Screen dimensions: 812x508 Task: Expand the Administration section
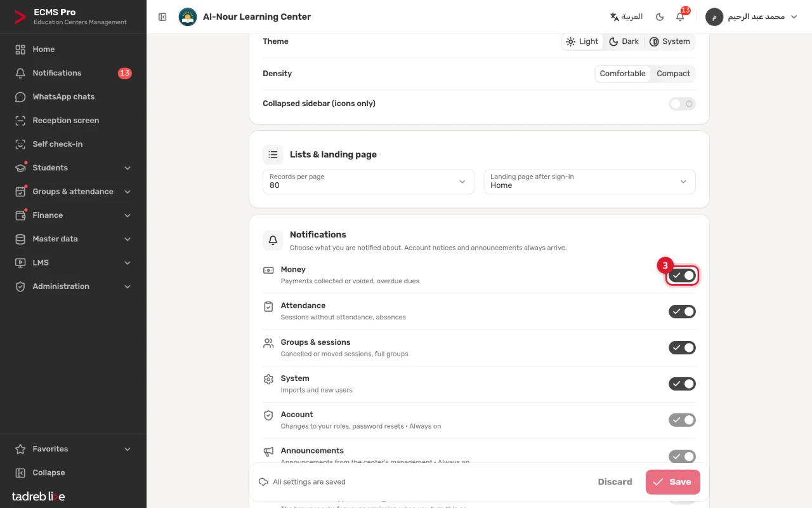[73, 286]
